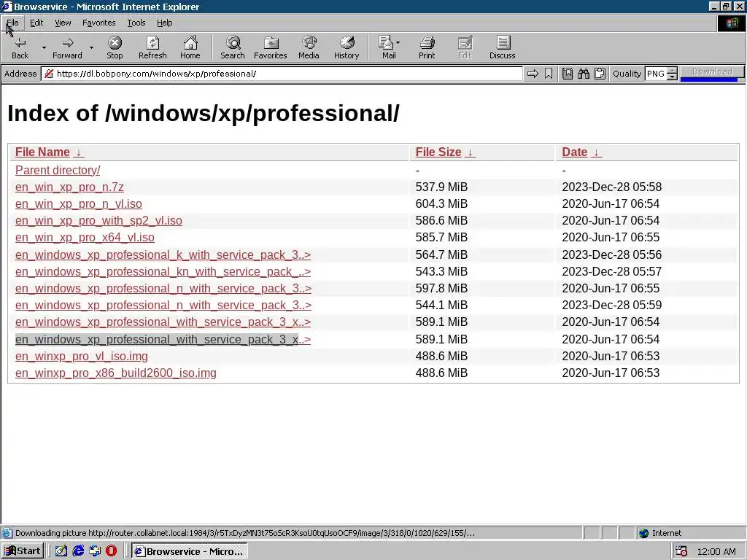
Task: Click the book-with-bookmark icon in the address toolbar
Action: [567, 74]
